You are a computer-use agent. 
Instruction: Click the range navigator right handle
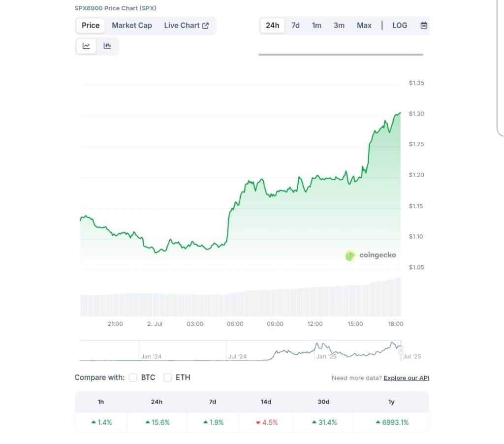(401, 350)
